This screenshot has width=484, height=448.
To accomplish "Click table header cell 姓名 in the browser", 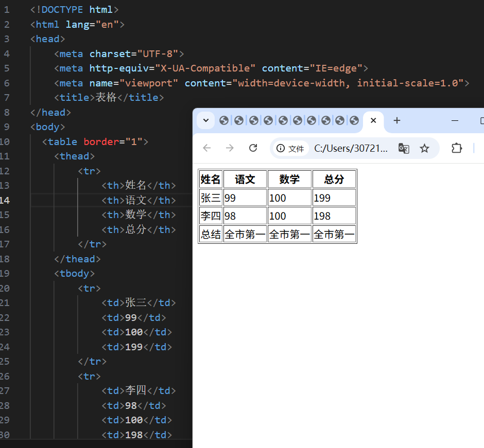I will (211, 179).
